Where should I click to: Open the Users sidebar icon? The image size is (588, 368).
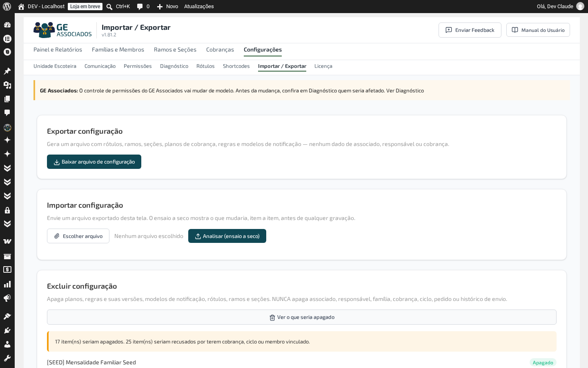click(7, 344)
